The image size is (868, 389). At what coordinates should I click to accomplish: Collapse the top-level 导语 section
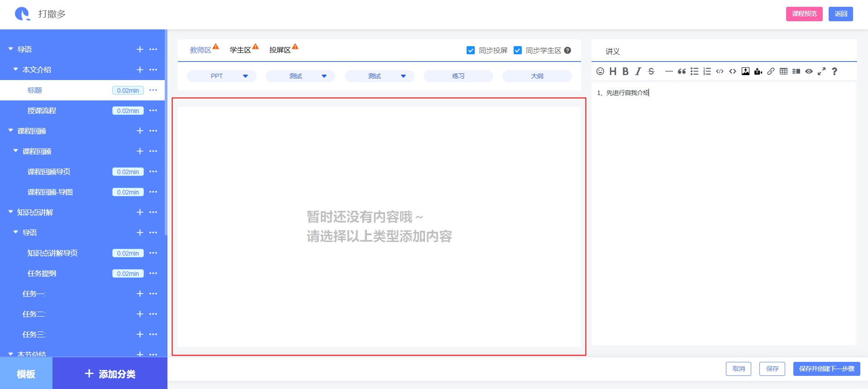coord(10,49)
